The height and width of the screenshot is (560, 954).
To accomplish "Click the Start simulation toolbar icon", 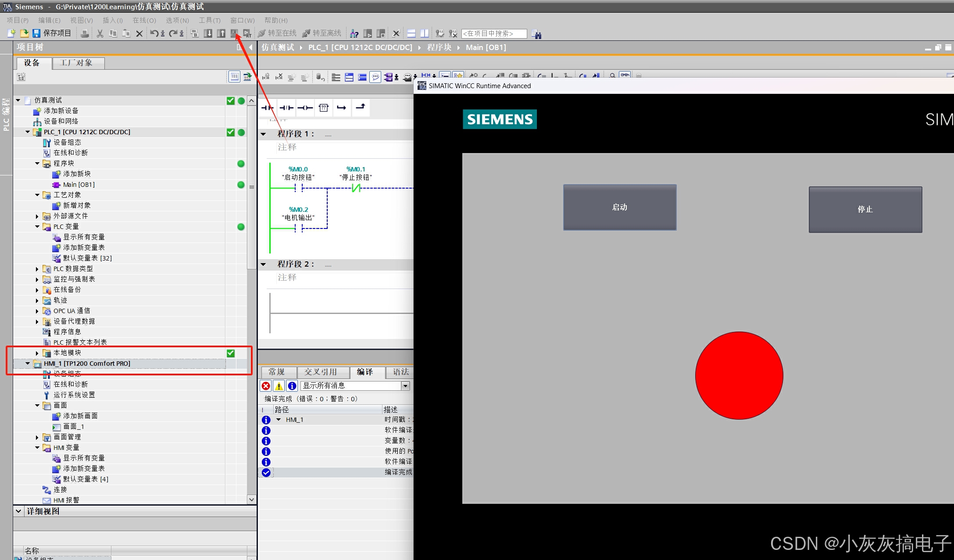I will (x=234, y=33).
